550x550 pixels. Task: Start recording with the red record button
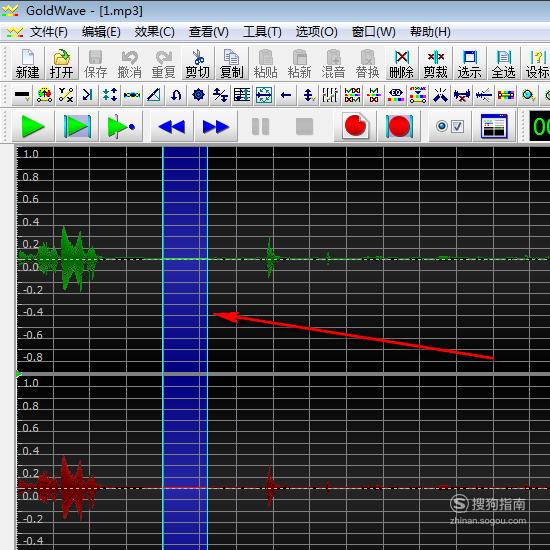[x=355, y=126]
